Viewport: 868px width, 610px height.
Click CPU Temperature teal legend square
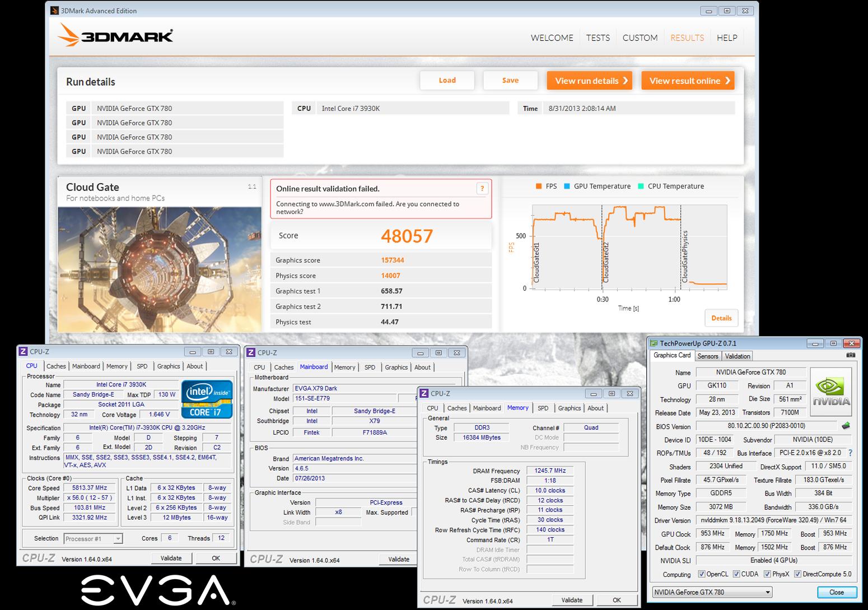point(641,187)
